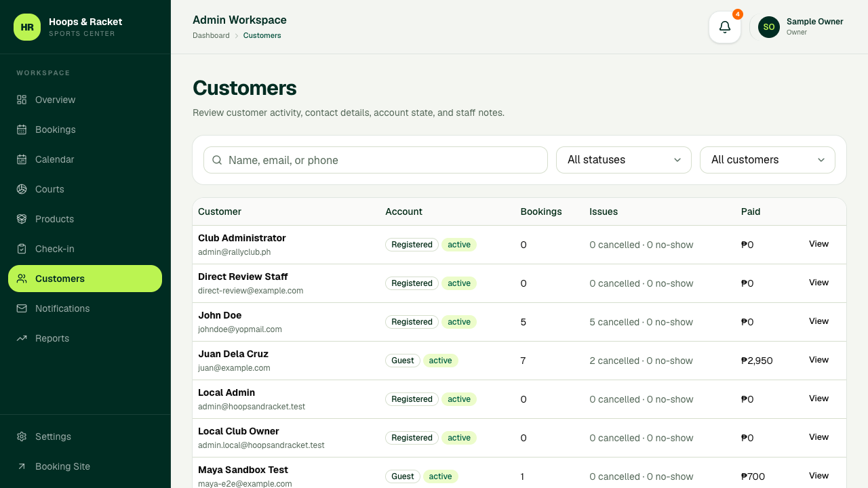Click Juan Dela Cruz's Guest badge

pos(403,361)
